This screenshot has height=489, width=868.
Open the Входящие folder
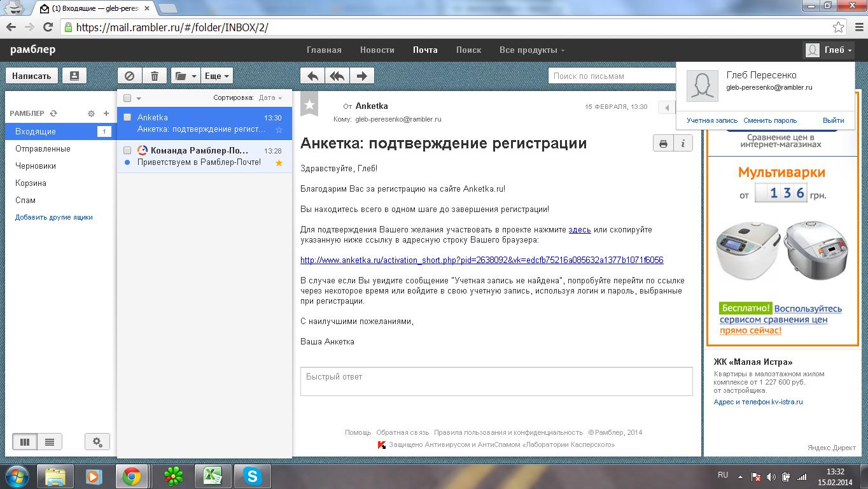(60, 131)
